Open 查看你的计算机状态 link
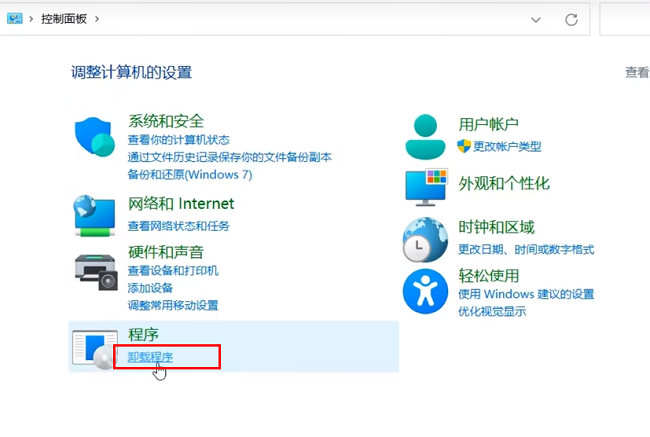Viewport: 650px width, 437px height. 179,140
